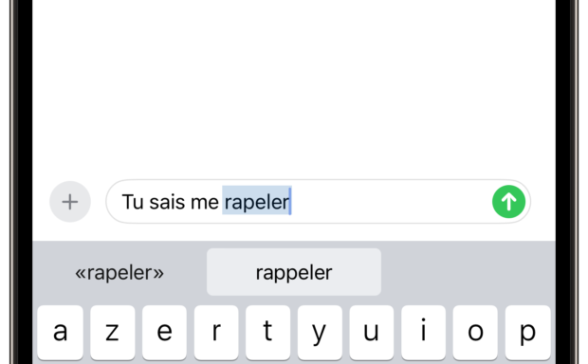Tap the letter y key
This screenshot has width=588, height=364.
tap(320, 333)
